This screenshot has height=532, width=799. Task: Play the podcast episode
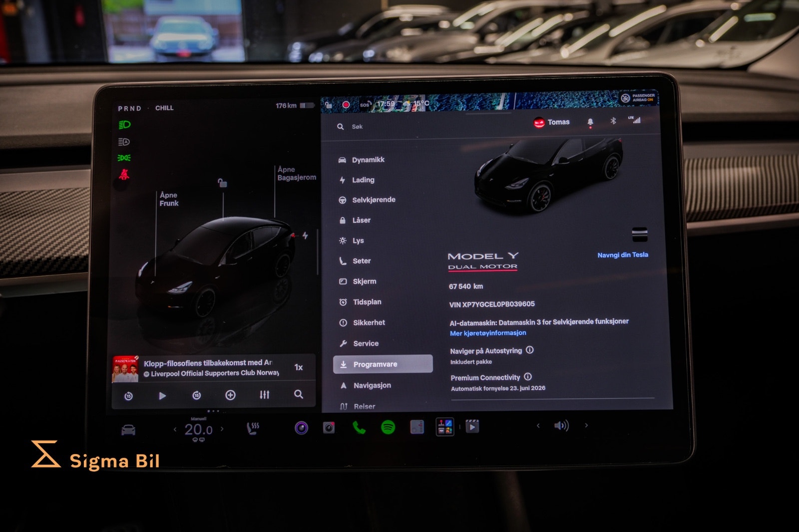[x=162, y=396]
